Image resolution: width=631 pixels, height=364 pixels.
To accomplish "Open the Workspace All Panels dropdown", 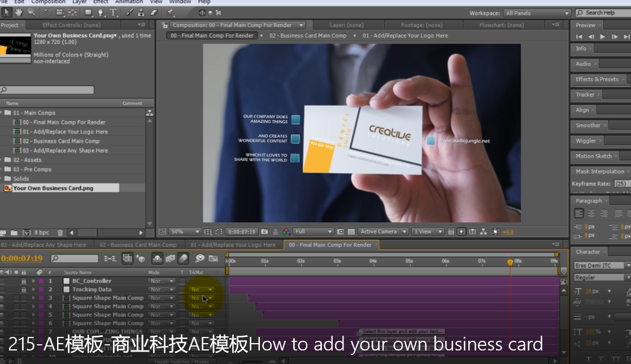I will tap(537, 13).
